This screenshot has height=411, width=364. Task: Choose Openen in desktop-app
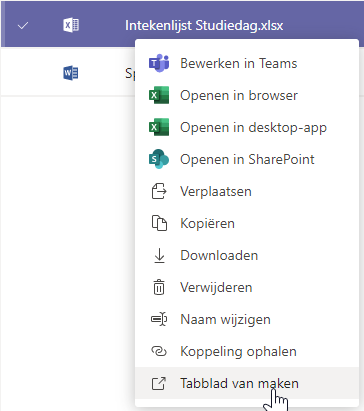(247, 127)
